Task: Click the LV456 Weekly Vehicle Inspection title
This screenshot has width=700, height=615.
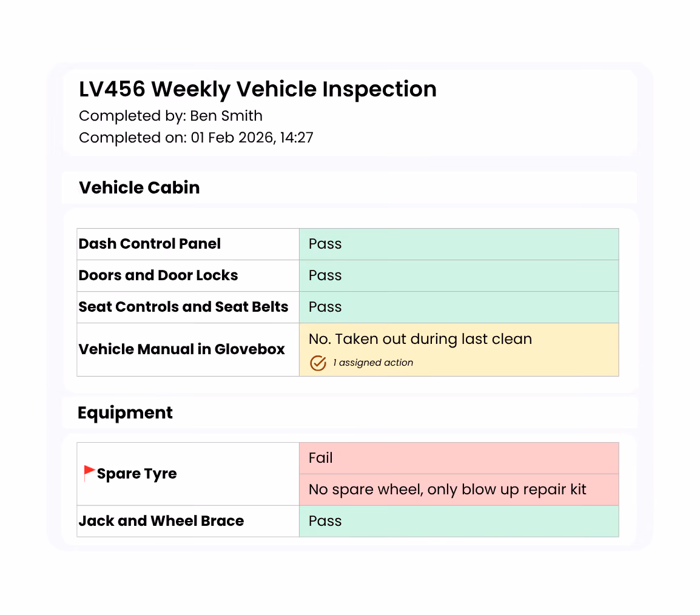Action: [x=258, y=89]
